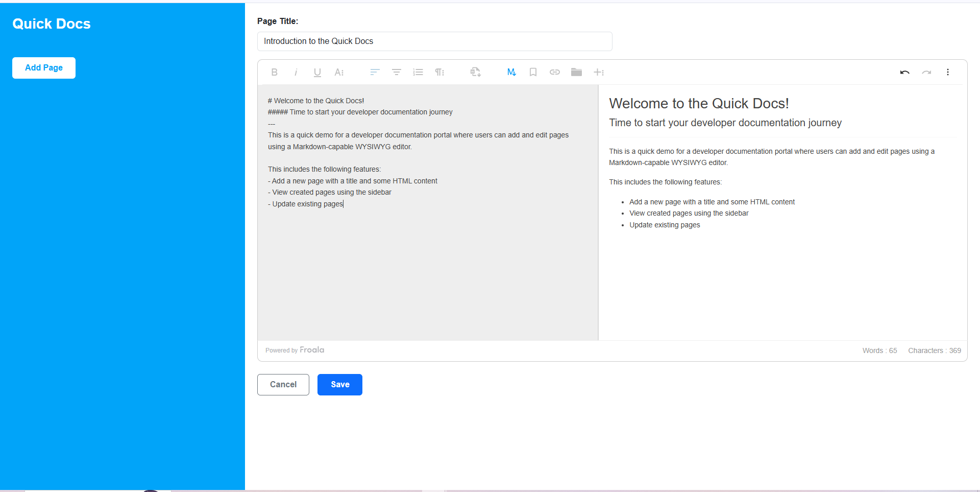Toggle underline formatting
Viewport: 980px width, 492px height.
point(317,72)
